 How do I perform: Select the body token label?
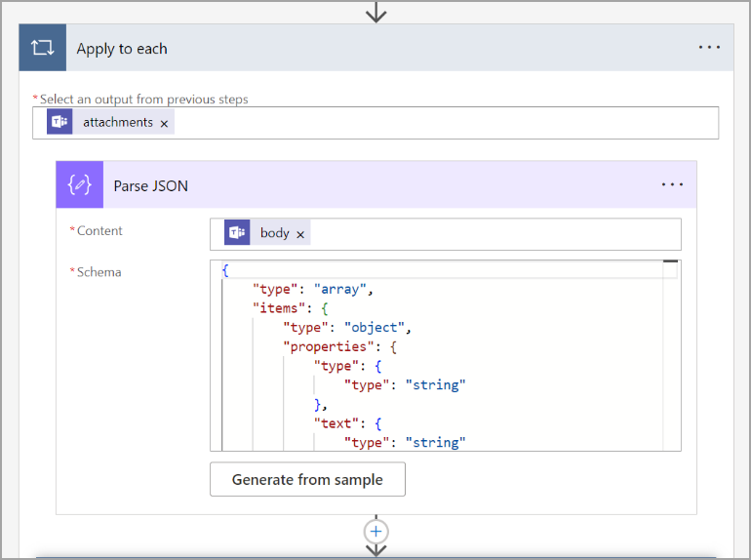[274, 234]
